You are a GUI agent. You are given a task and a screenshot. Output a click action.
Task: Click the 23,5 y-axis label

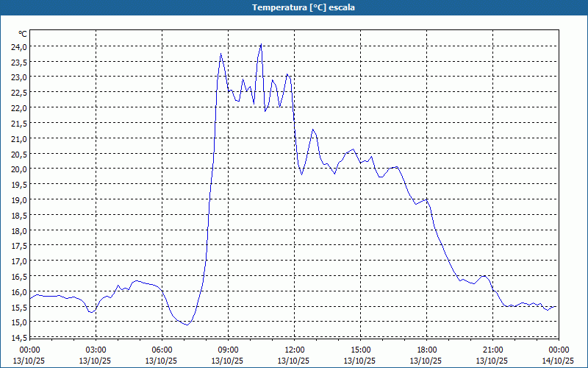coord(19,62)
